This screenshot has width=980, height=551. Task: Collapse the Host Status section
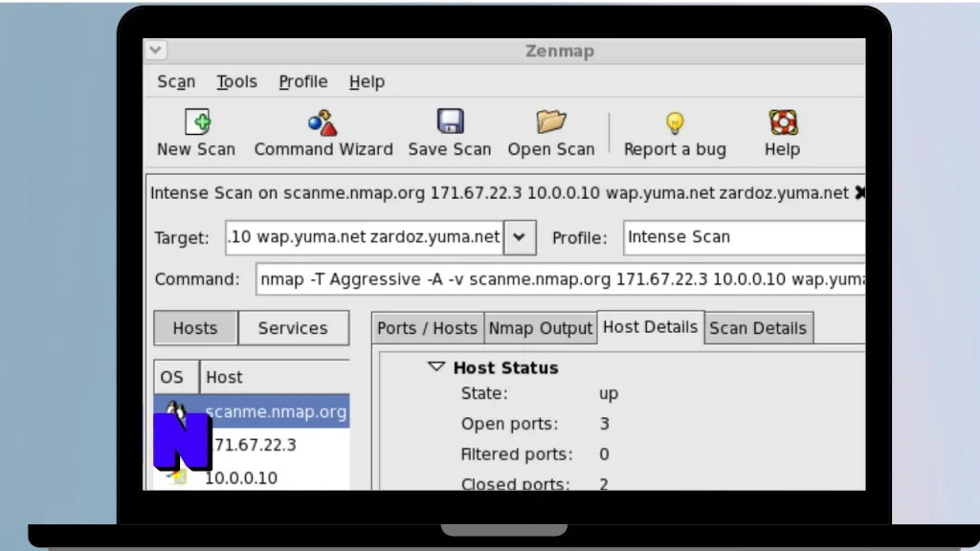[436, 366]
